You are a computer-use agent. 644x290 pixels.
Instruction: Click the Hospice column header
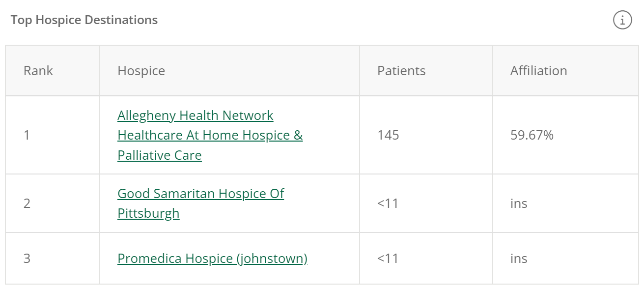click(229, 71)
